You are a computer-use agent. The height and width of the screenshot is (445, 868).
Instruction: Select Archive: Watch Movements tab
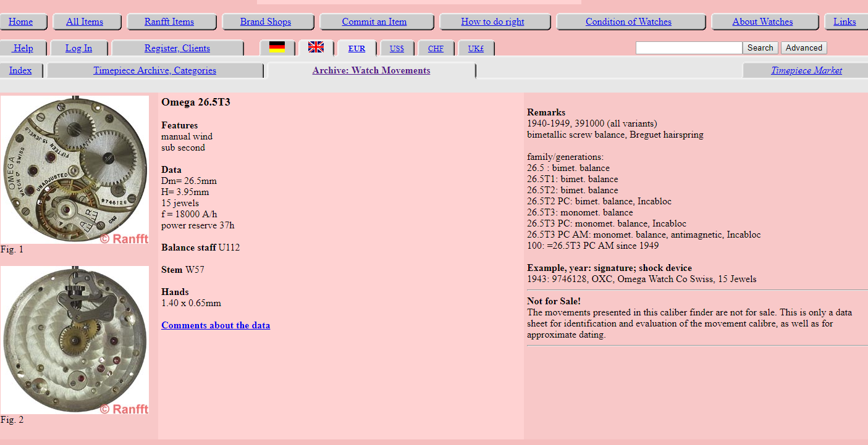(x=371, y=70)
